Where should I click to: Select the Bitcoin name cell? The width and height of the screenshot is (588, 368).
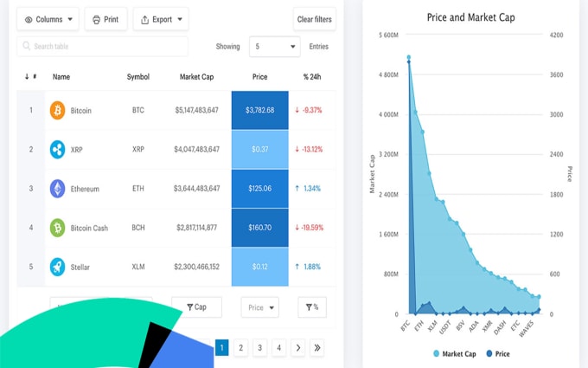pos(81,111)
